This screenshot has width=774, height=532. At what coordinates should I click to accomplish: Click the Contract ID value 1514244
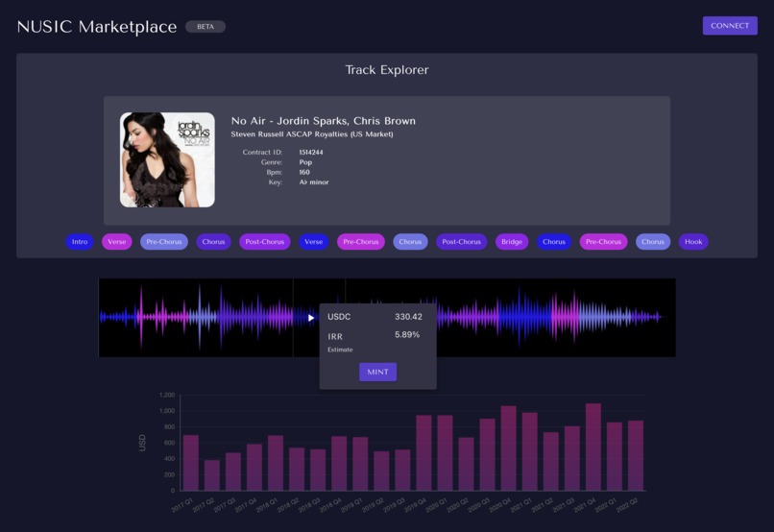[x=311, y=153]
